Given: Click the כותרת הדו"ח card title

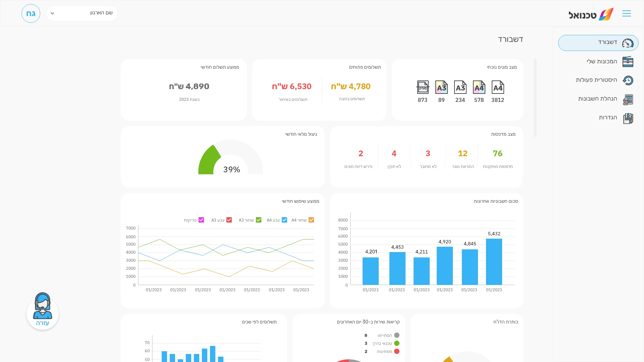Looking at the screenshot, I should click(506, 322).
